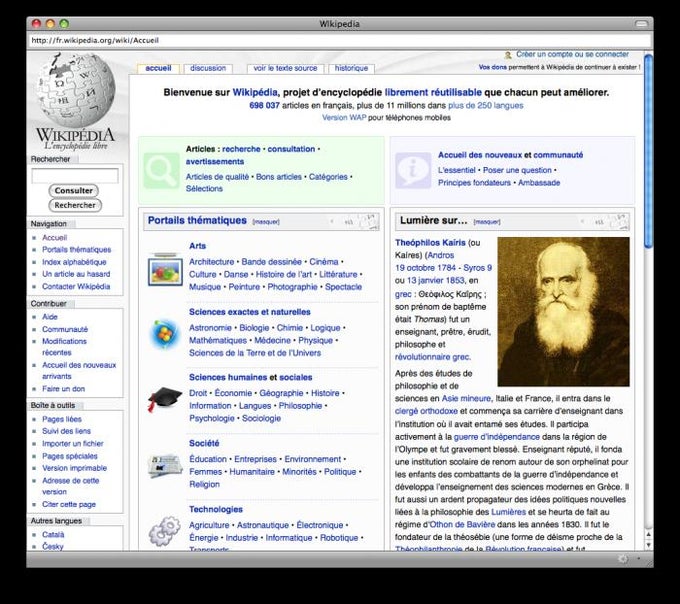Open Modifications récentes link

[64, 347]
